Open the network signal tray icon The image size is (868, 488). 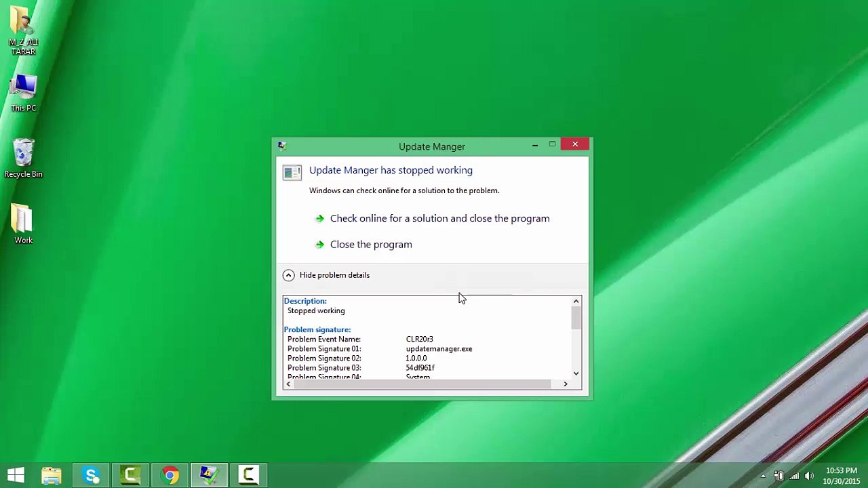tap(794, 476)
